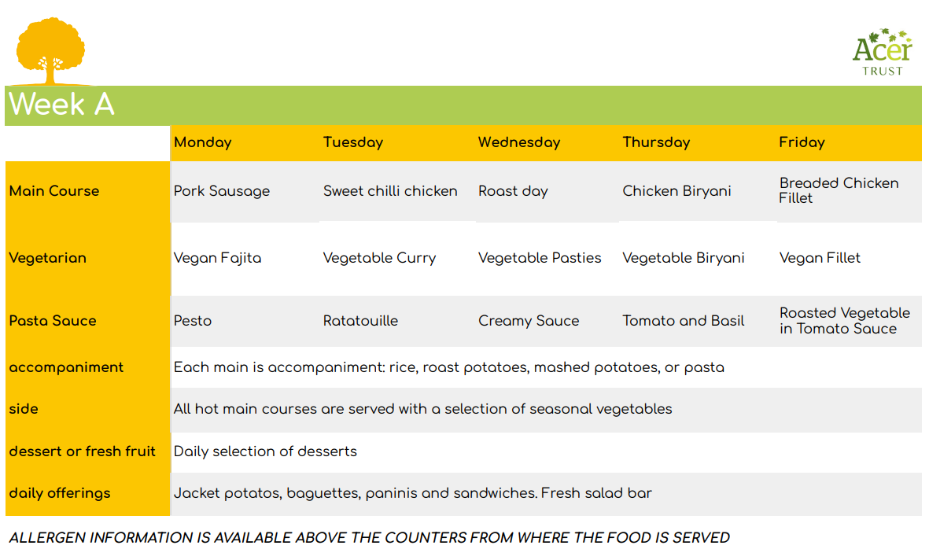Screen dimensions: 929x560
Task: Click the Tuesday column header
Action: pyautogui.click(x=353, y=142)
